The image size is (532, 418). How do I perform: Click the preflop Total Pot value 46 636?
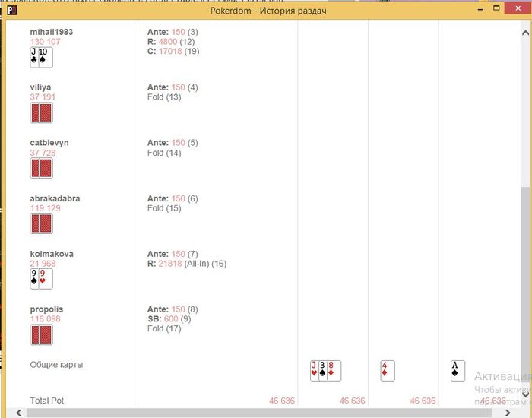click(282, 401)
